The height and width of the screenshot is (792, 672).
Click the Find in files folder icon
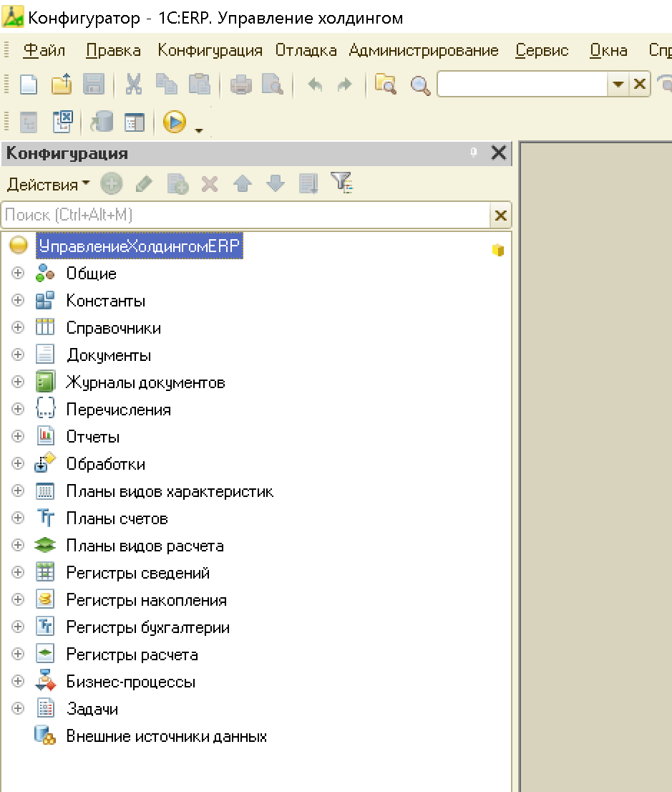386,84
